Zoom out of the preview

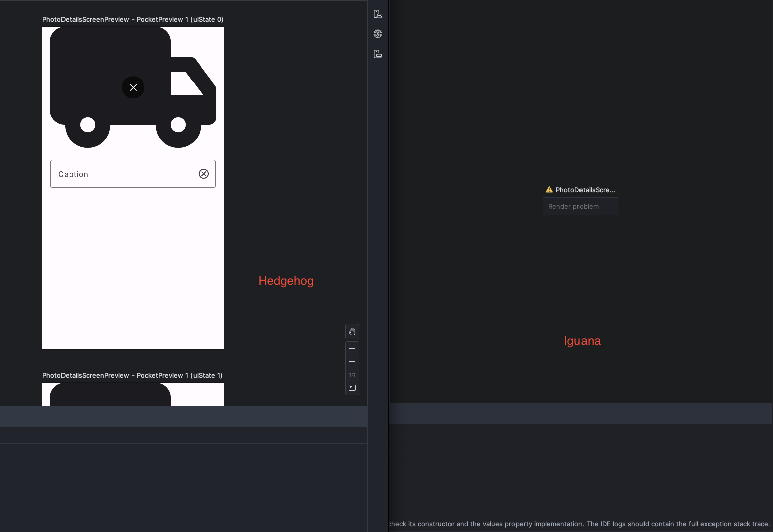(352, 362)
